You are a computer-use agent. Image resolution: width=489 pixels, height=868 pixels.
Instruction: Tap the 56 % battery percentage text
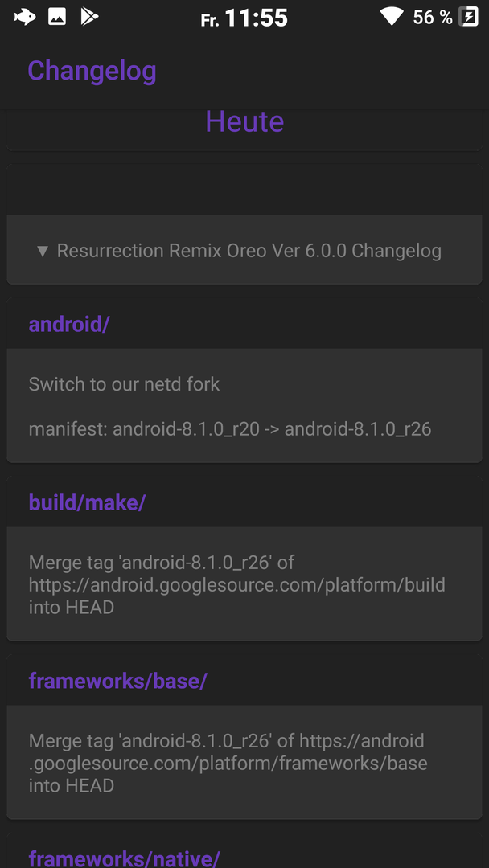click(433, 17)
